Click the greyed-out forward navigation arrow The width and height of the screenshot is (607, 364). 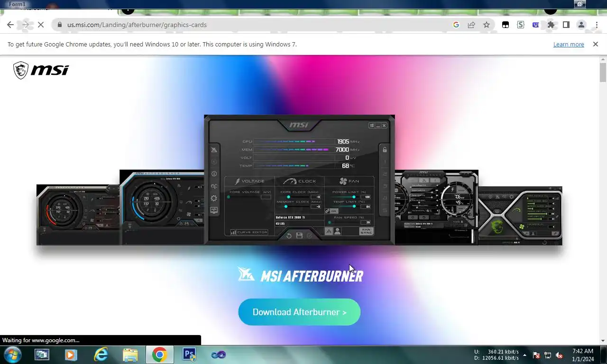point(26,25)
